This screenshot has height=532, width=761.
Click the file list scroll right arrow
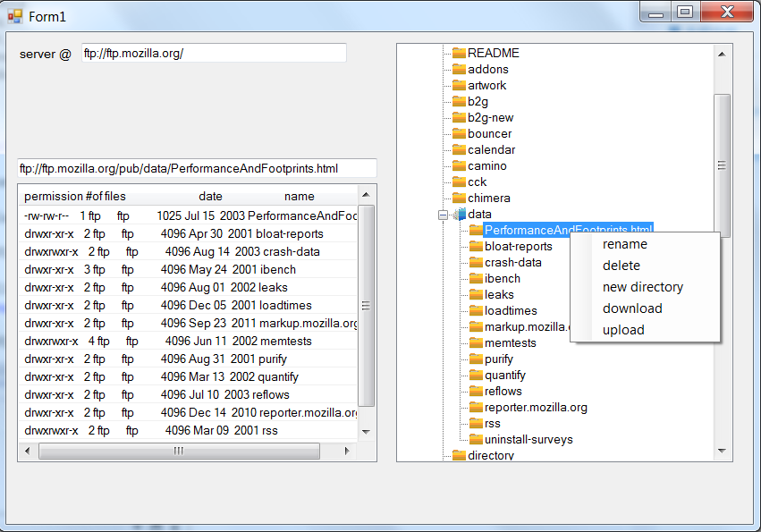347,451
